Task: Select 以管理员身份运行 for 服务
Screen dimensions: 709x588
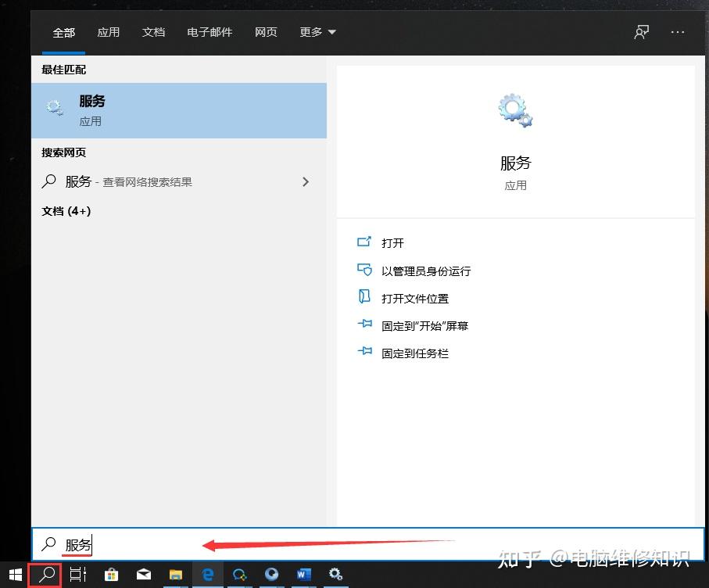Action: (x=426, y=271)
